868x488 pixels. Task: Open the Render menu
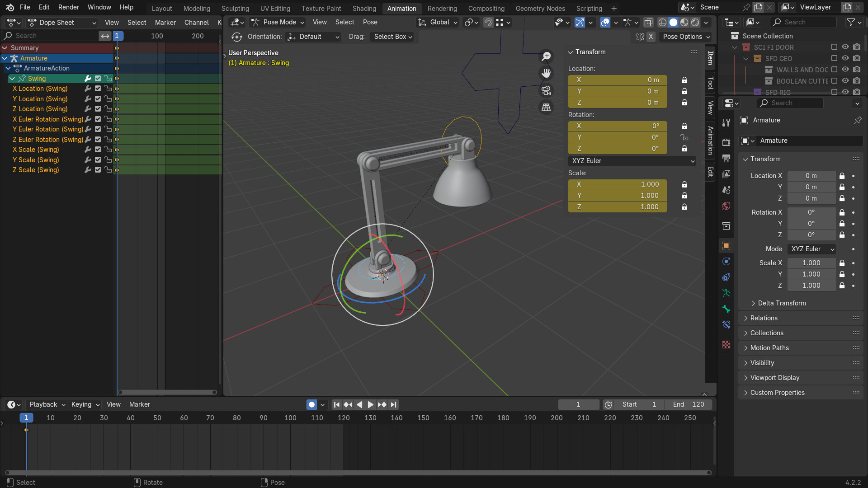(68, 7)
